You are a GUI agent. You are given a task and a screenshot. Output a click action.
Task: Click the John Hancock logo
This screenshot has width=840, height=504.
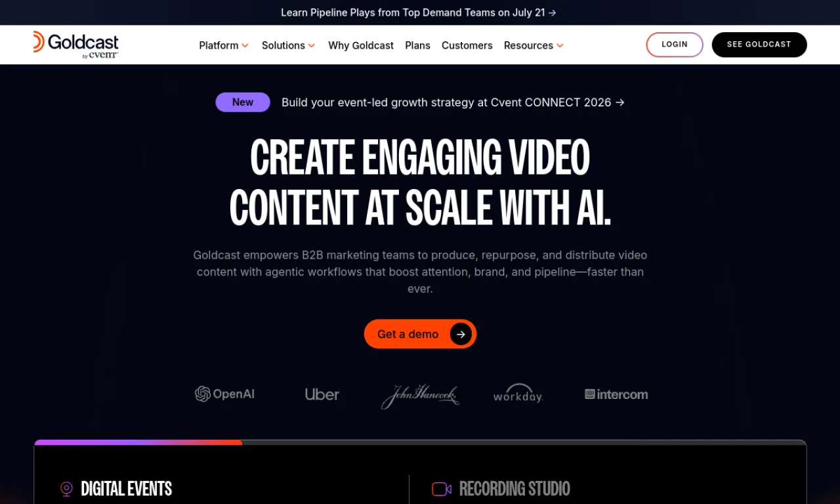pos(420,396)
